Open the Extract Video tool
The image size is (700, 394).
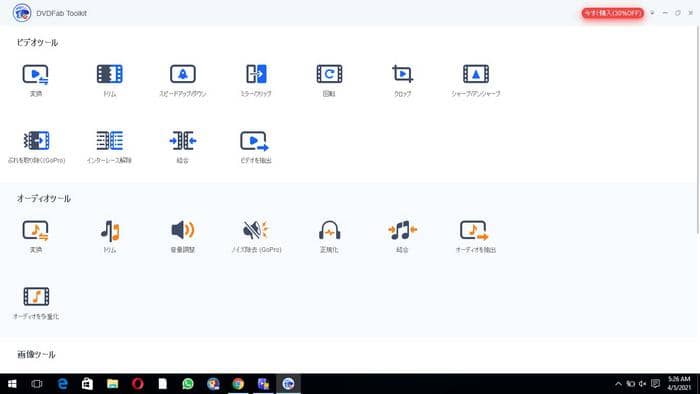(256, 147)
